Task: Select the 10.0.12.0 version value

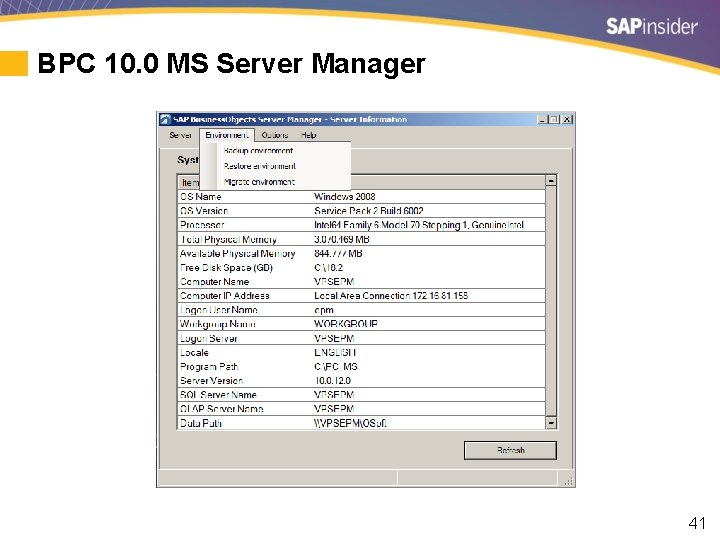Action: tap(333, 381)
